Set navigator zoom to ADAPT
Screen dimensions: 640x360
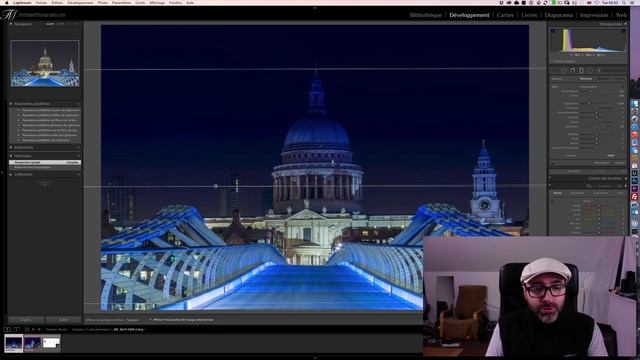click(x=50, y=24)
